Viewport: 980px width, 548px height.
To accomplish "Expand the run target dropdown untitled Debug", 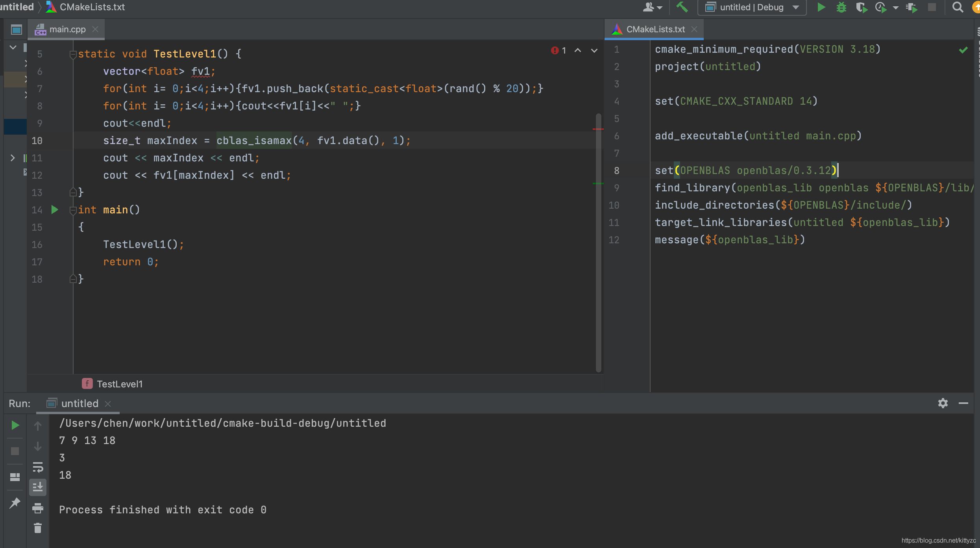I will [798, 6].
